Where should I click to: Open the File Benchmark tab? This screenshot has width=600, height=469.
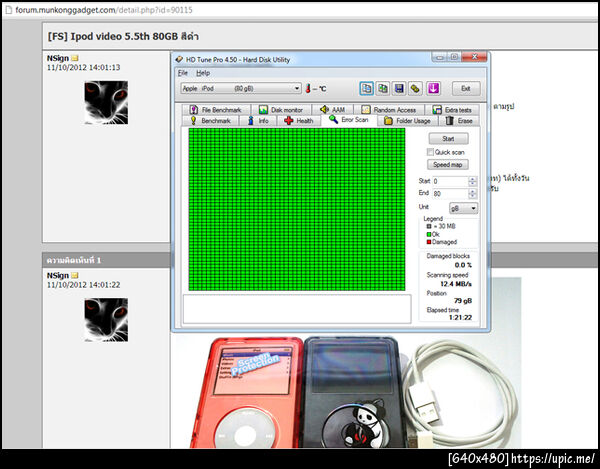pos(217,110)
